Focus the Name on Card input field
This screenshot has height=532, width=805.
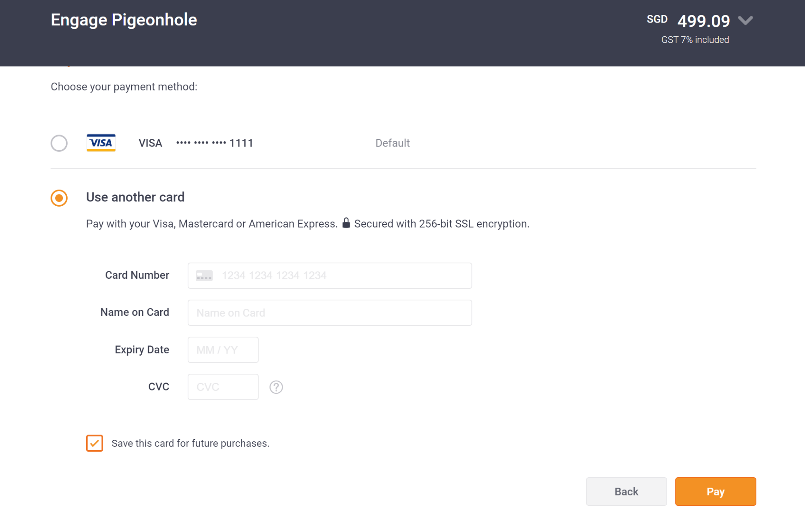330,313
